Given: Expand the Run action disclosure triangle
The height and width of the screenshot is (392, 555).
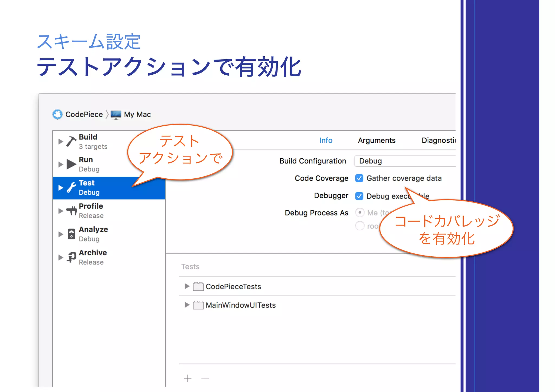Looking at the screenshot, I should click(x=61, y=164).
